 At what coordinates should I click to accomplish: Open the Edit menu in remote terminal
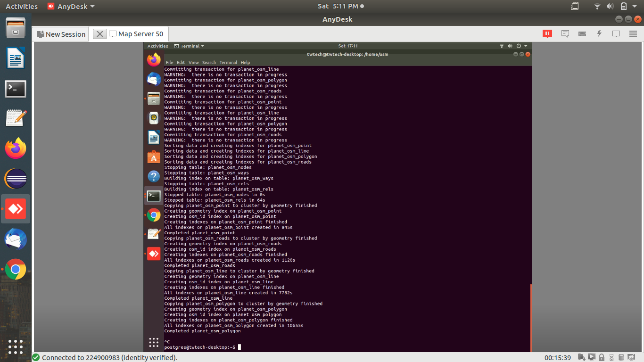[181, 62]
